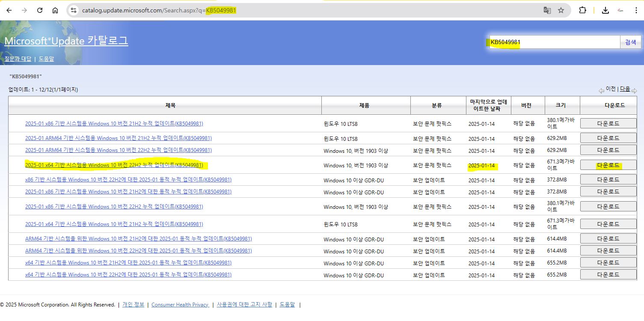Click the left arrow icon beside 이전
This screenshot has height=321, width=644.
[601, 90]
